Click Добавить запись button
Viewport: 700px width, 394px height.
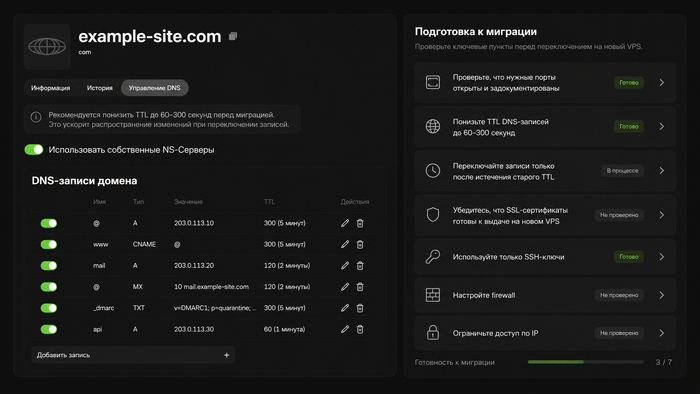[133, 355]
